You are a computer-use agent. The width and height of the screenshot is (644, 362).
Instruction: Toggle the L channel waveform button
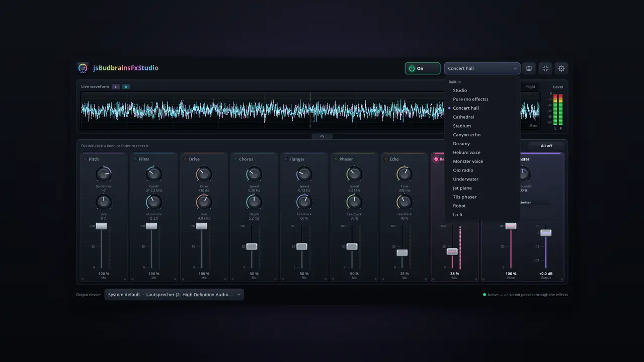coord(116,86)
